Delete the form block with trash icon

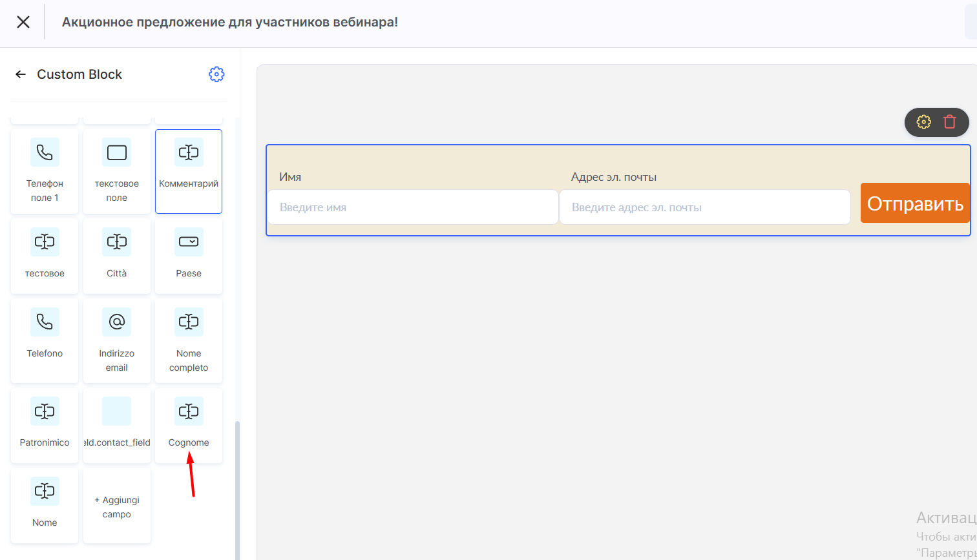(x=949, y=121)
